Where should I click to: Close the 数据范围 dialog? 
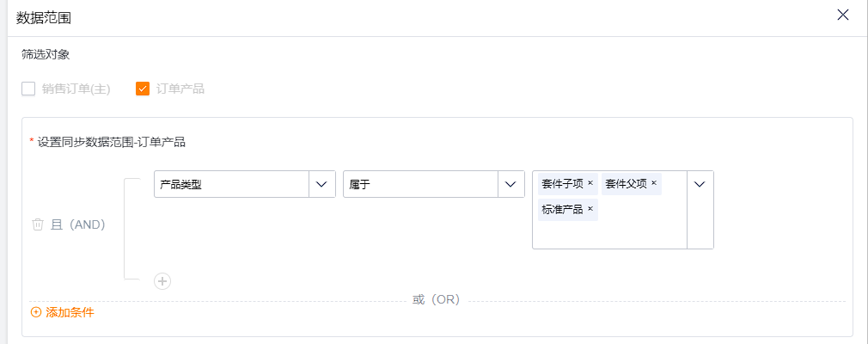pyautogui.click(x=842, y=15)
